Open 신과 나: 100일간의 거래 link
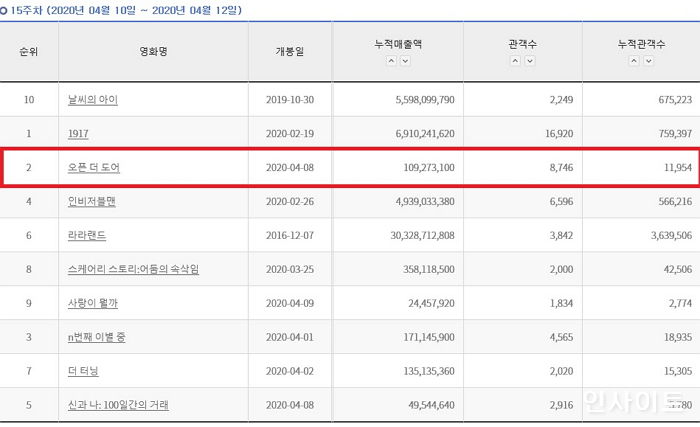700x427 pixels. click(117, 405)
